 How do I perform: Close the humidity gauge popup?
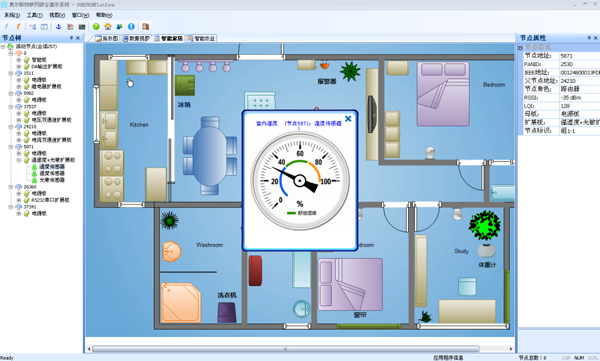pos(348,119)
